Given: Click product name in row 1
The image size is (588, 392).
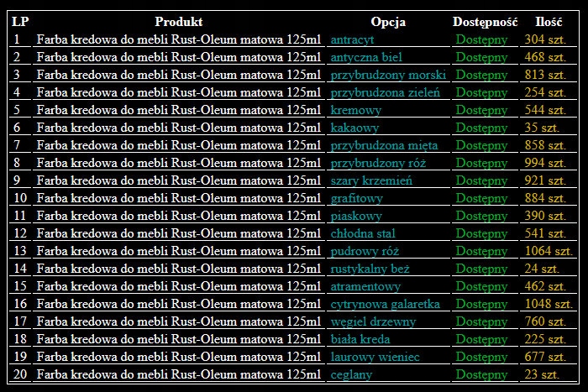Looking at the screenshot, I should tap(178, 39).
